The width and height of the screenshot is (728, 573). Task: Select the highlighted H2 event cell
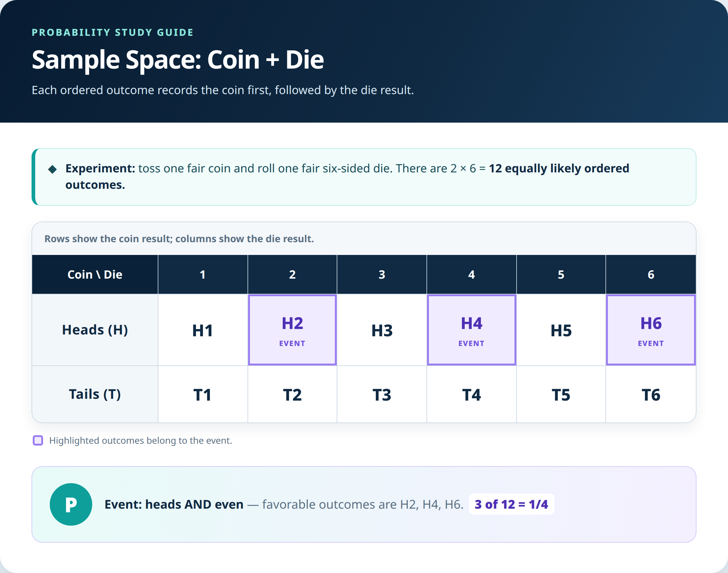[292, 330]
